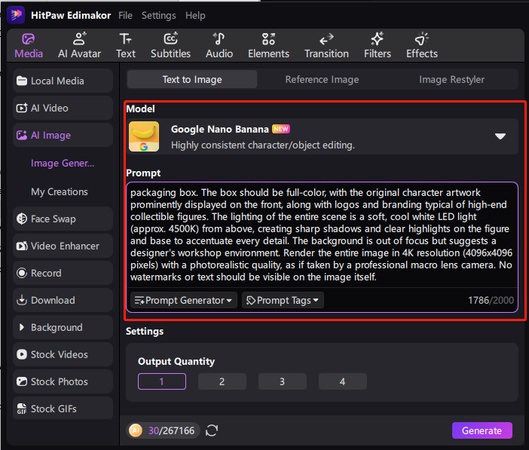Open Stock GIFs library
The width and height of the screenshot is (529, 450).
pyautogui.click(x=63, y=409)
